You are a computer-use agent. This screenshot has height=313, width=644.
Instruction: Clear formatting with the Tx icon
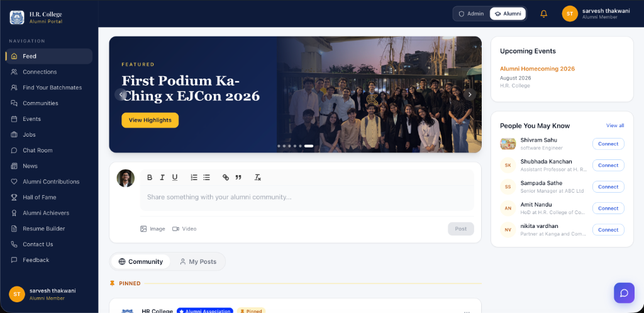[257, 177]
